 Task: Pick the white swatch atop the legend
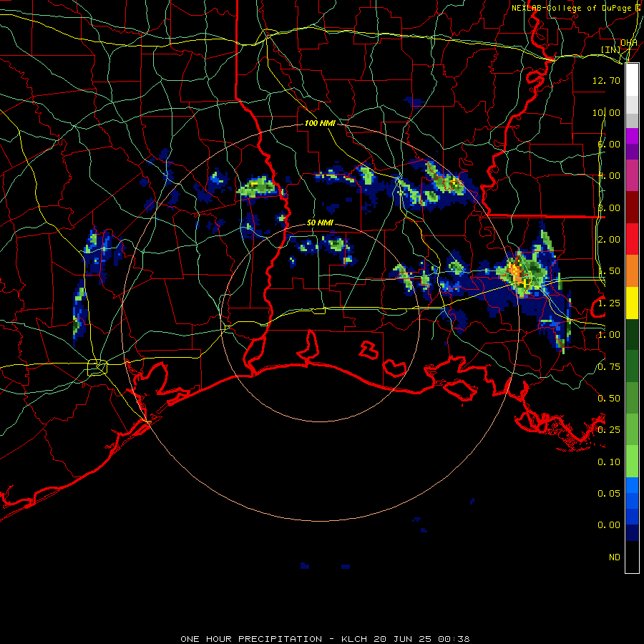tap(632, 79)
